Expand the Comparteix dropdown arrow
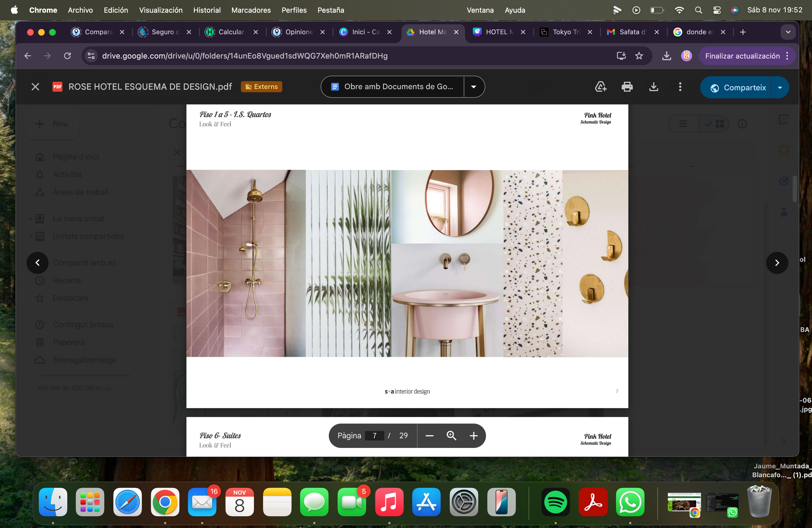The image size is (812, 528). coord(780,88)
